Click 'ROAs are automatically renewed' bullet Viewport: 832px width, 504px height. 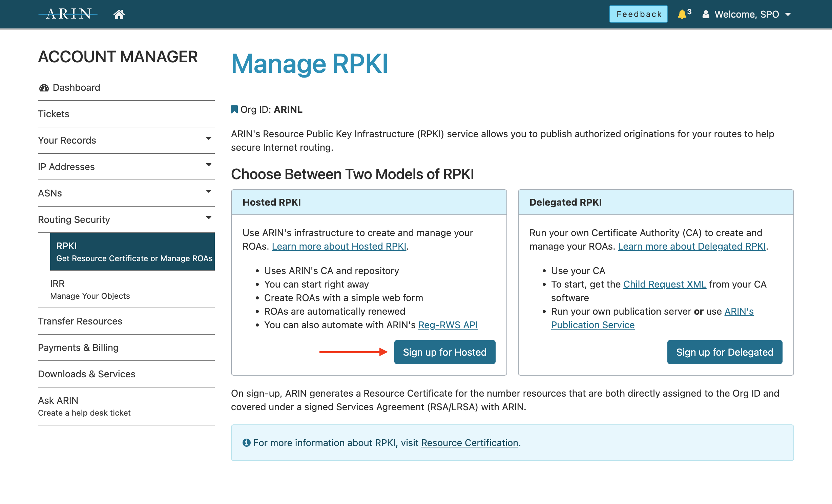pyautogui.click(x=335, y=311)
